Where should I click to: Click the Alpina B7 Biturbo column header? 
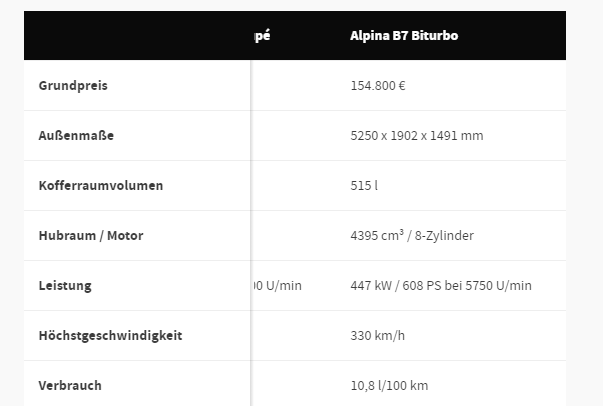tap(404, 35)
